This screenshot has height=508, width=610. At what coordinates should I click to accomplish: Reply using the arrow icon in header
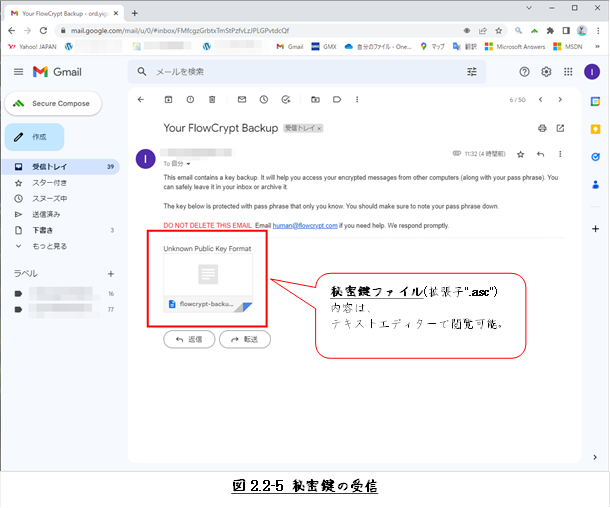[540, 154]
